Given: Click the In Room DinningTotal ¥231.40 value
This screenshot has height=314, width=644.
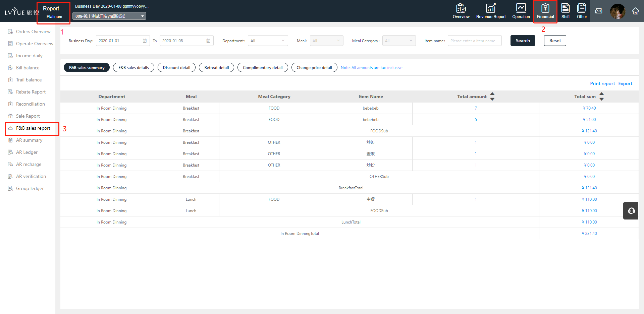Looking at the screenshot, I should [x=589, y=234].
